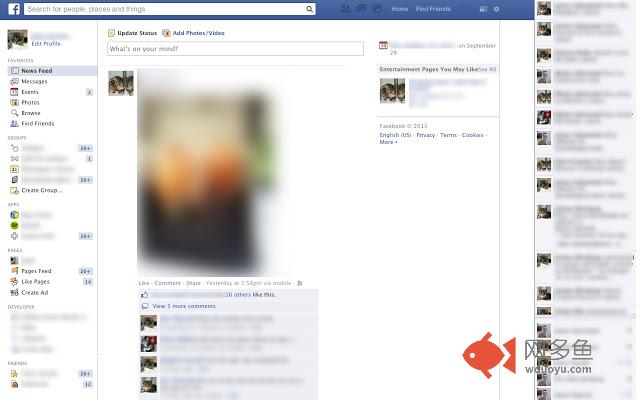Image resolution: width=640 pixels, height=400 pixels.
Task: Open the account settings gear menu
Action: pyautogui.click(x=497, y=9)
